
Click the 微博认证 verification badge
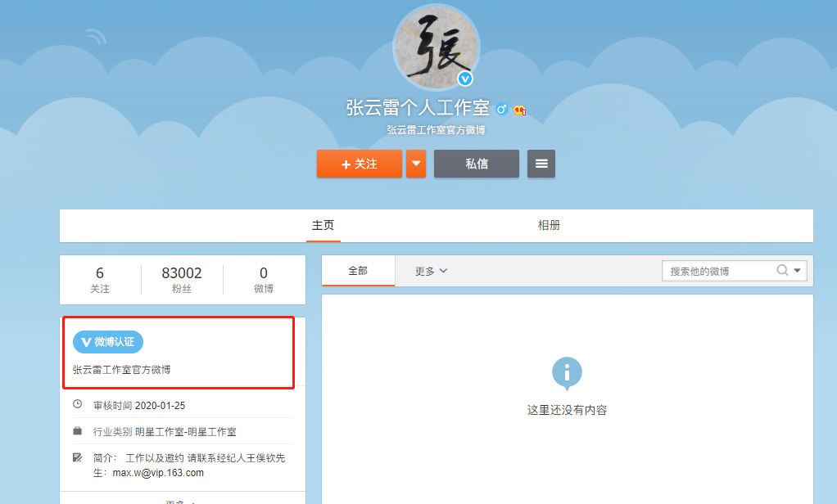point(108,342)
